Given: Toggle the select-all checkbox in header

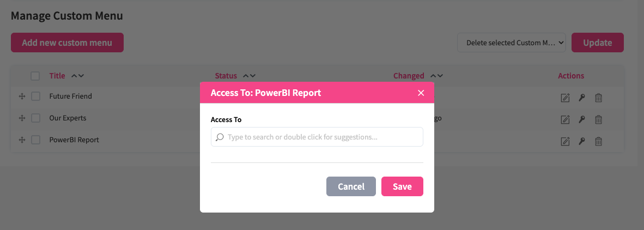Looking at the screenshot, I should [x=35, y=76].
